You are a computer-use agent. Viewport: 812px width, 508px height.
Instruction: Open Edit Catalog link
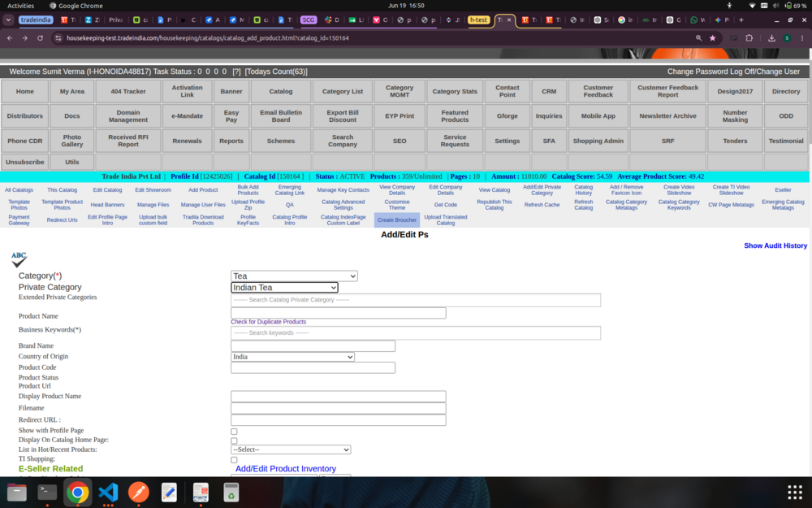click(x=107, y=190)
